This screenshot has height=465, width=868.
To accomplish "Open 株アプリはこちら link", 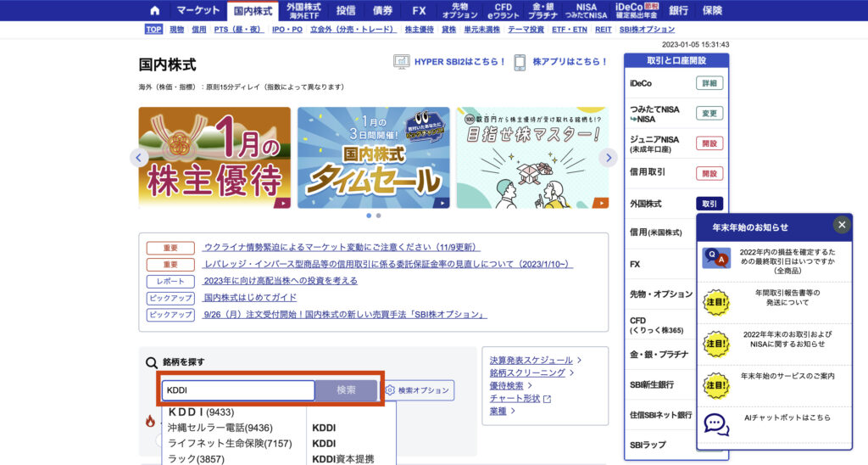I will (570, 62).
